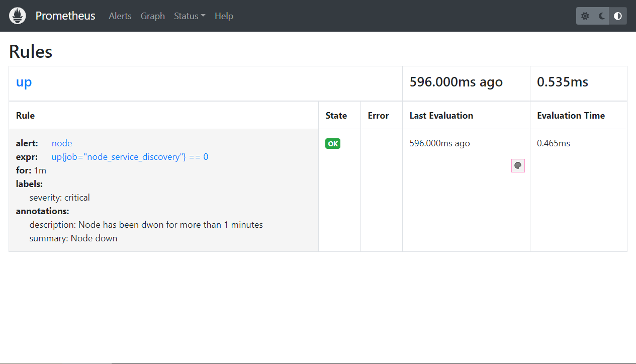The image size is (636, 364).
Task: Go to the Graph page
Action: click(x=152, y=16)
